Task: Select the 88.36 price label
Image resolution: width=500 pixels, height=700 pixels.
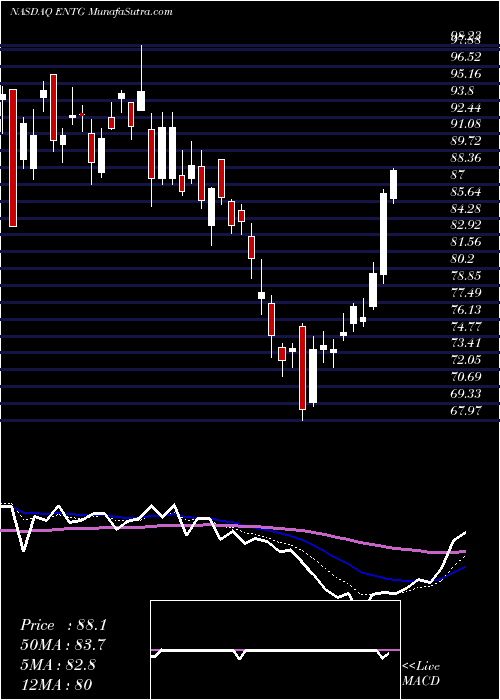Action: (466, 158)
